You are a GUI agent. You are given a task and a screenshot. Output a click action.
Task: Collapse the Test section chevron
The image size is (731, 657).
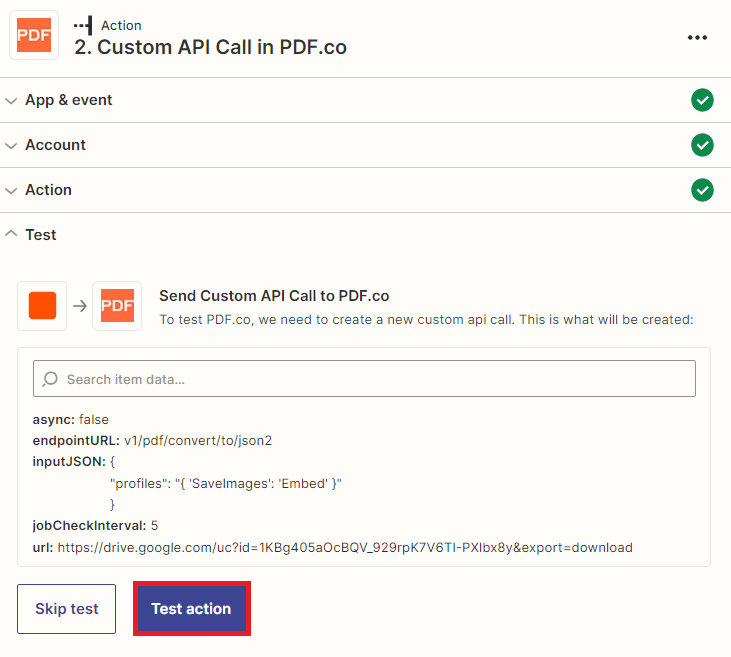[11, 235]
